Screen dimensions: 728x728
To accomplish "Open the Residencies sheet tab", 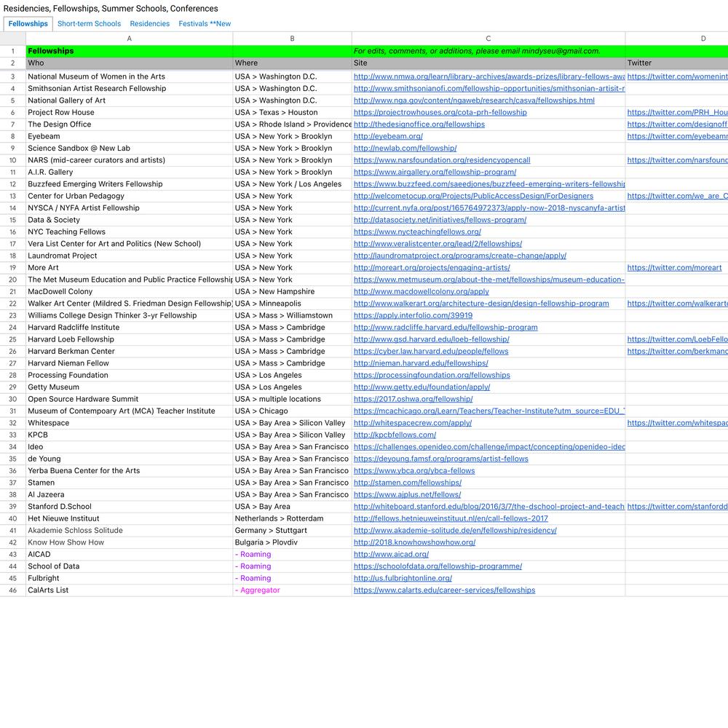I will tap(149, 24).
